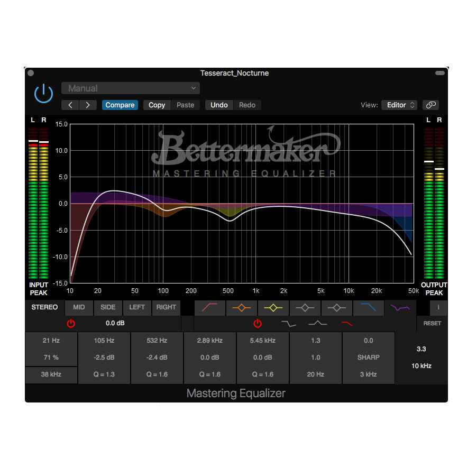Click the next preset arrow
The width and height of the screenshot is (476, 476).
point(88,105)
